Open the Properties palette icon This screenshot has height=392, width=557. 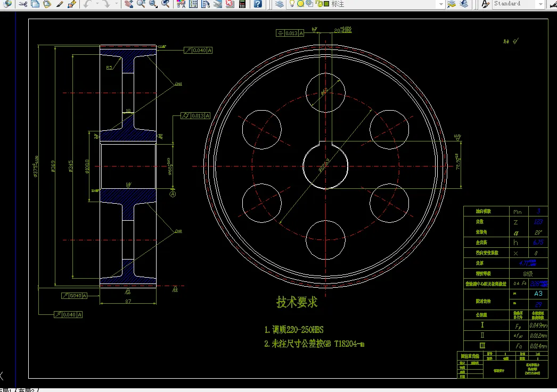[181, 4]
